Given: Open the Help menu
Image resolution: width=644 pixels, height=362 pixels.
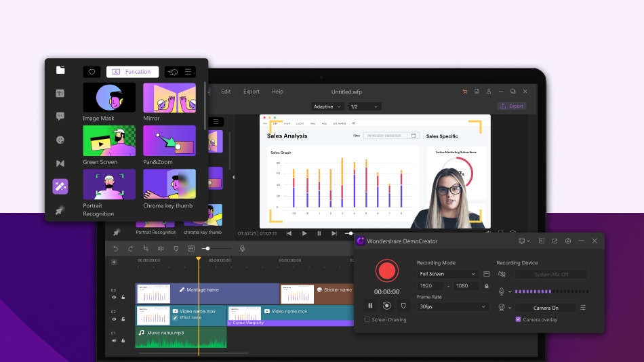Looking at the screenshot, I should [278, 92].
